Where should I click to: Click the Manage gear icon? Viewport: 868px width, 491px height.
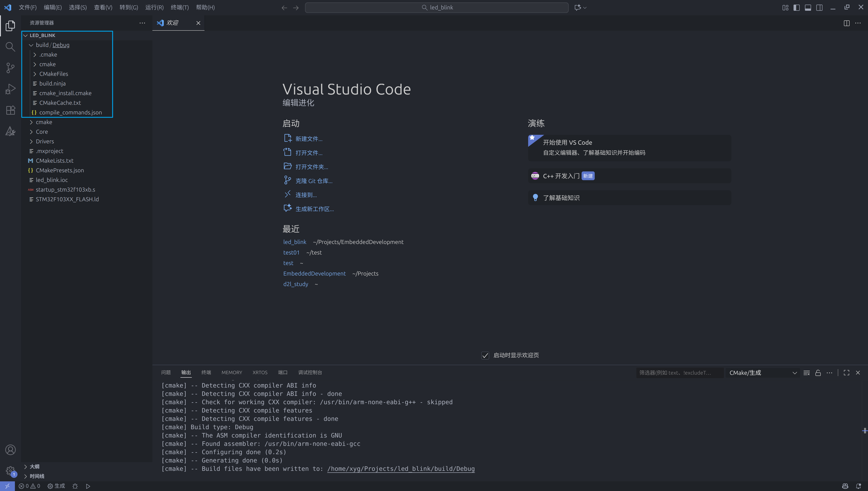click(x=11, y=471)
